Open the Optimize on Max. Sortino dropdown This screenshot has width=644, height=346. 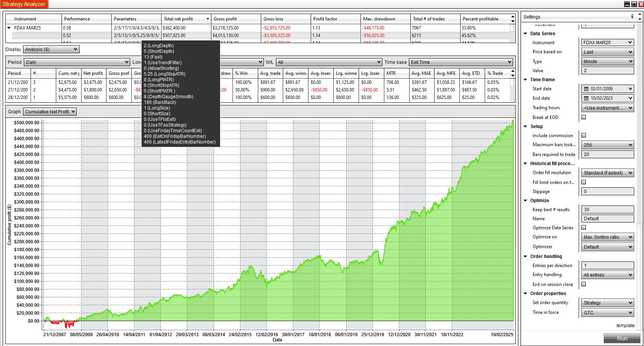[607, 237]
